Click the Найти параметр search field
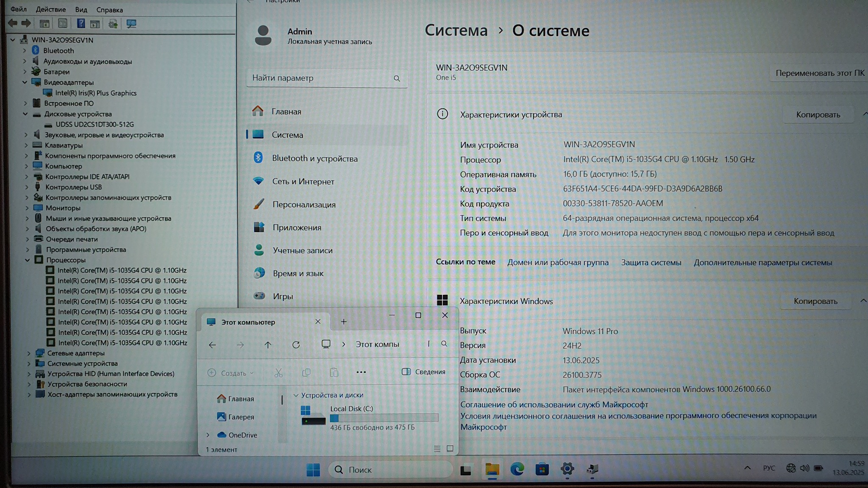 point(320,78)
